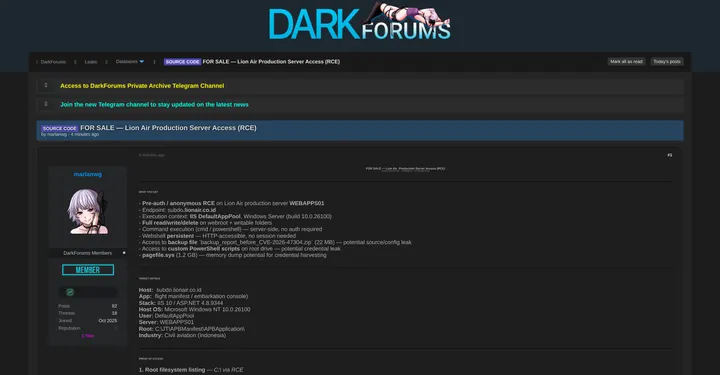This screenshot has width=720, height=375.
Task: Open post number #1 permalink
Action: 669,155
